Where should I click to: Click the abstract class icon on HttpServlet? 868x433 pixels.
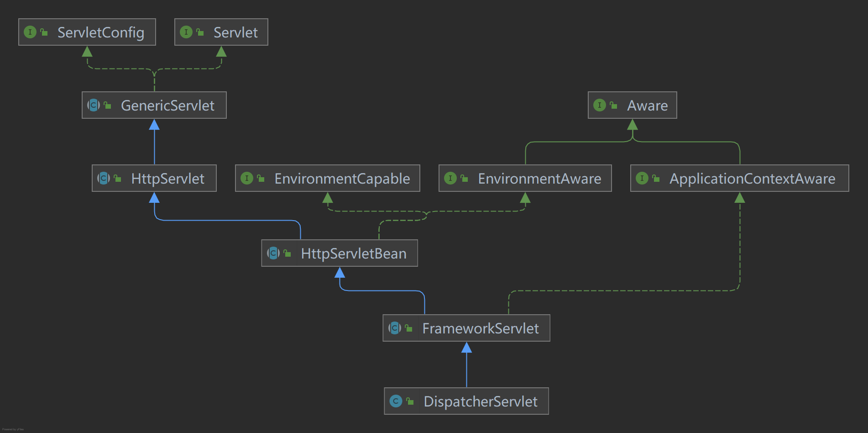104,178
